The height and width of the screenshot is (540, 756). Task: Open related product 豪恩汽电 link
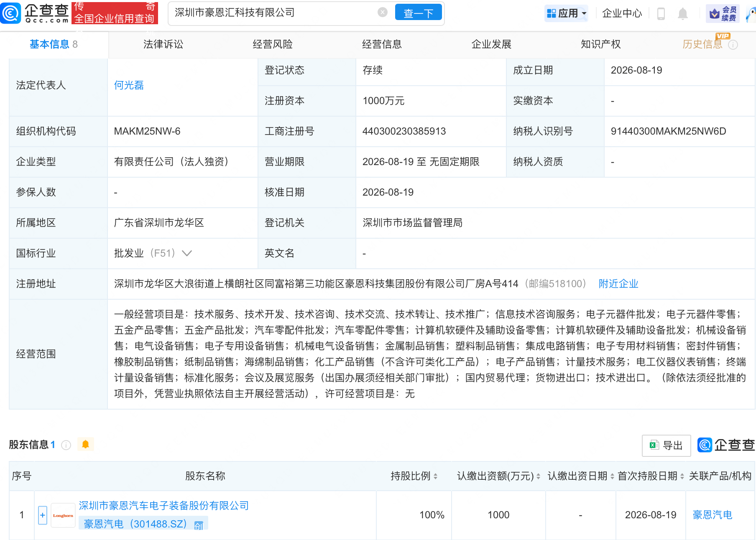713,515
